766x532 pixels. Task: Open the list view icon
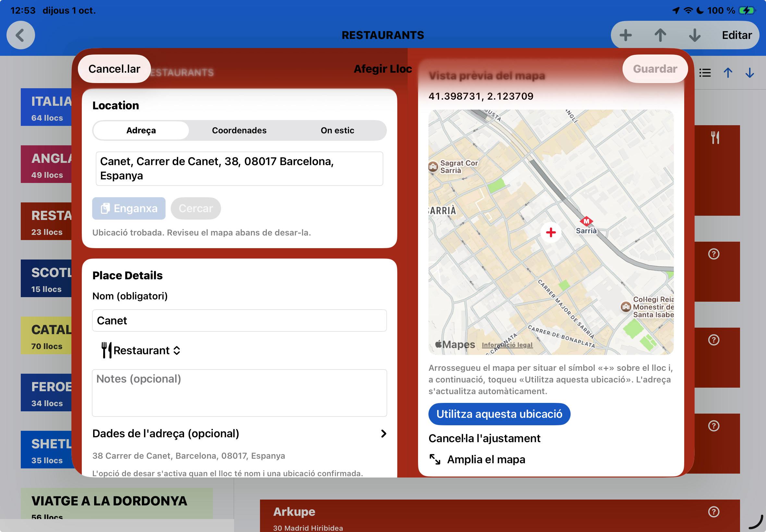705,73
